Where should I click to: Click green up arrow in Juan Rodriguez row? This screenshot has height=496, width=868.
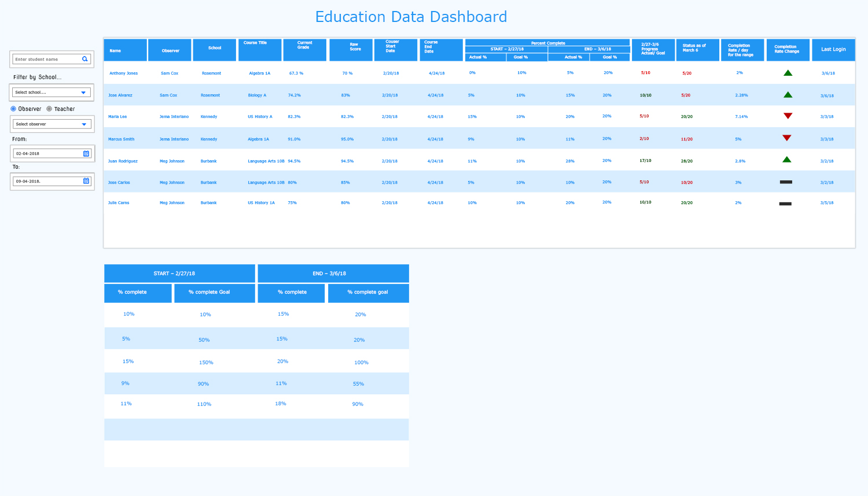click(x=786, y=160)
